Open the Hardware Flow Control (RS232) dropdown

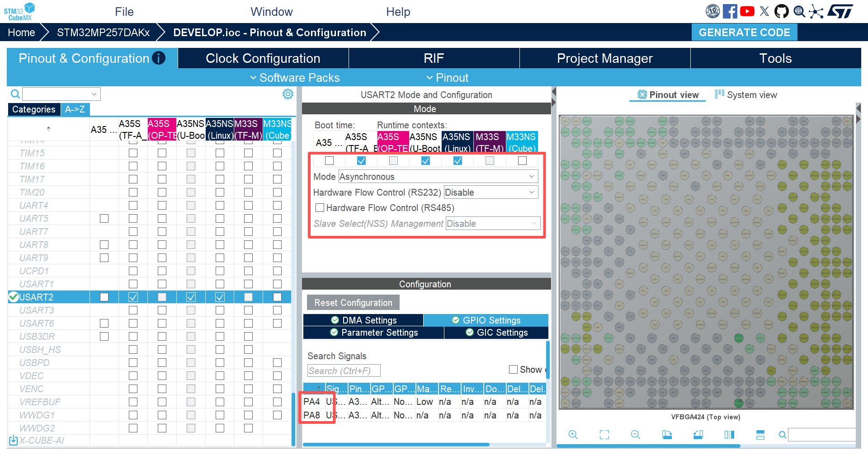(491, 192)
